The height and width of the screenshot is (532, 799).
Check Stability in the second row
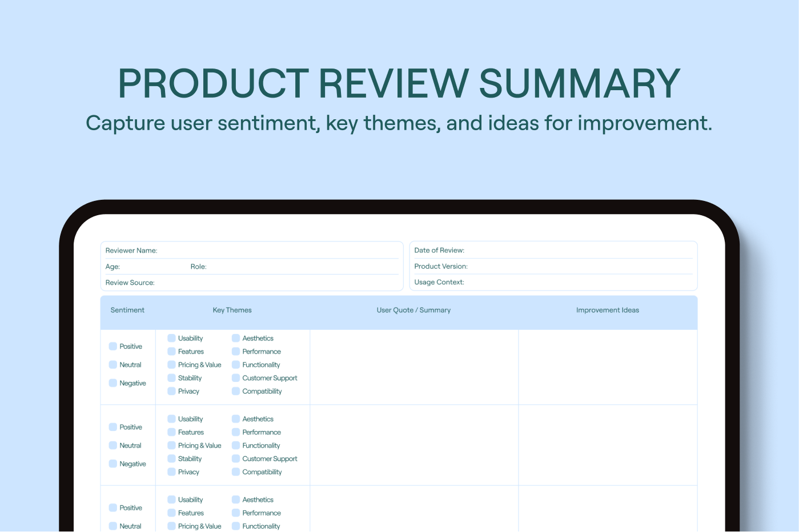click(x=171, y=459)
